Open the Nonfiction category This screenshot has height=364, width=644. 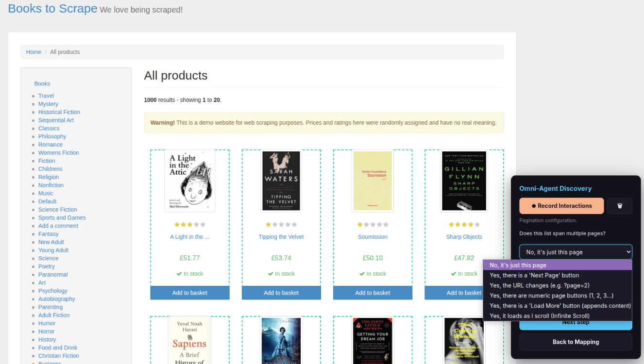point(51,185)
